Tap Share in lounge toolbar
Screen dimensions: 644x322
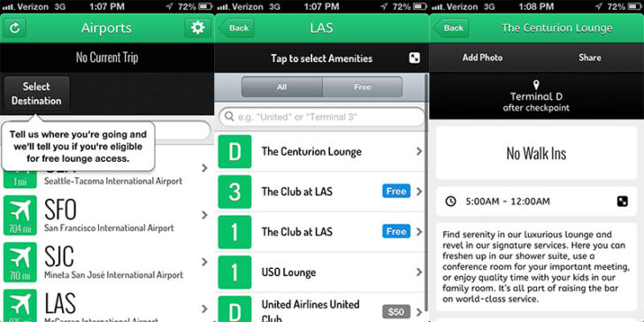tap(590, 57)
